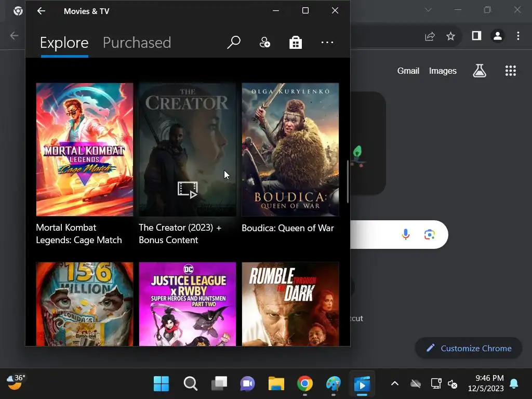Open the Boudica: Queen of War poster
532x399 pixels.
(290, 149)
